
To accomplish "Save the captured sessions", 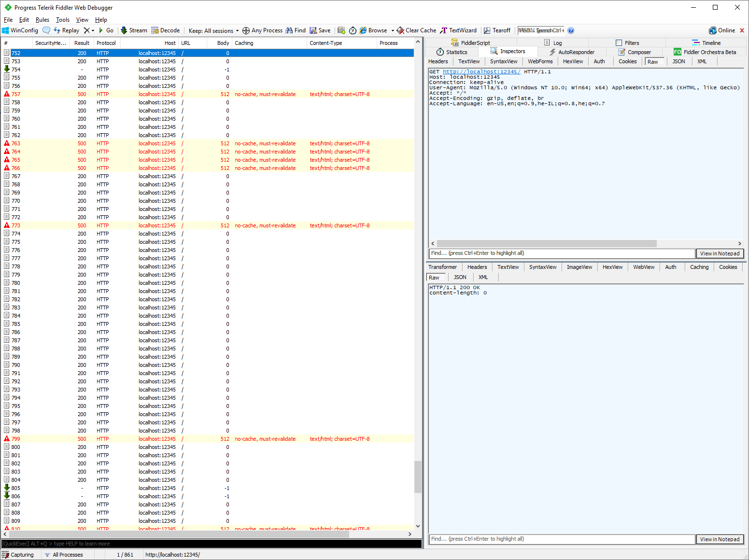I will coord(320,30).
